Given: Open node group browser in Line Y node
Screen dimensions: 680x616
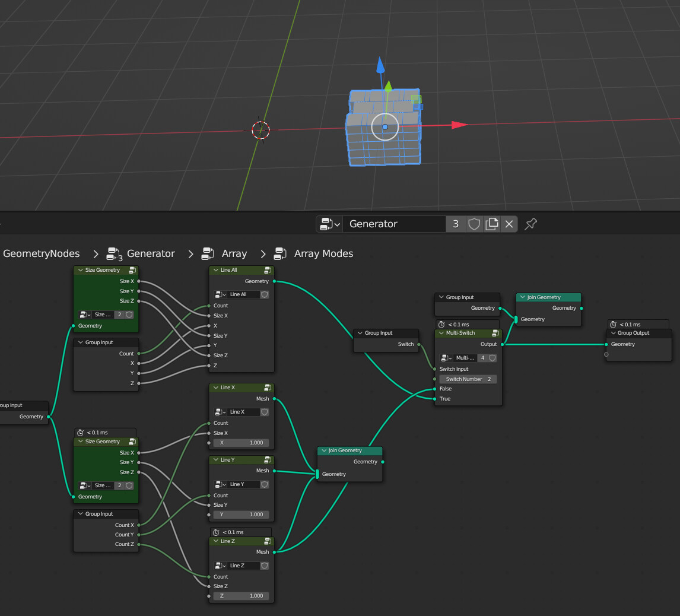Looking at the screenshot, I should click(x=220, y=484).
